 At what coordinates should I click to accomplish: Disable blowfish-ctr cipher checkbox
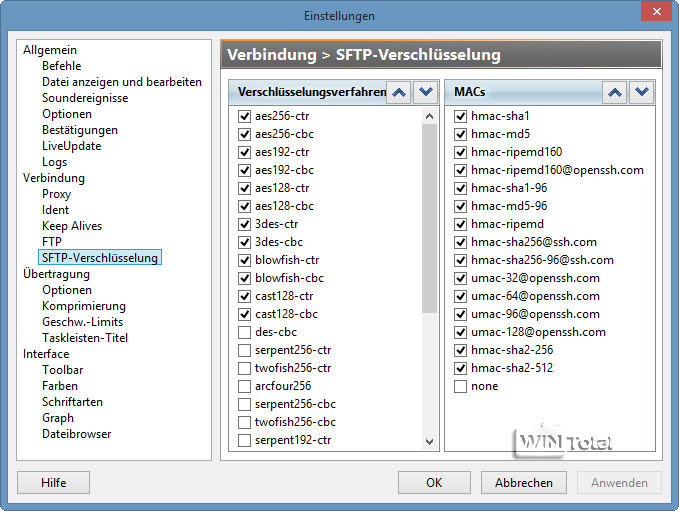click(244, 260)
